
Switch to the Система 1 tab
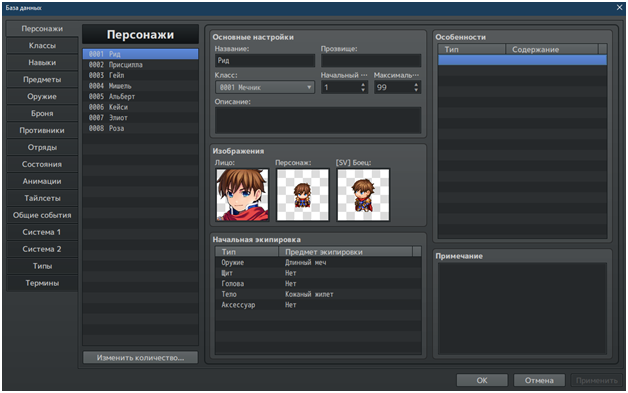(42, 232)
